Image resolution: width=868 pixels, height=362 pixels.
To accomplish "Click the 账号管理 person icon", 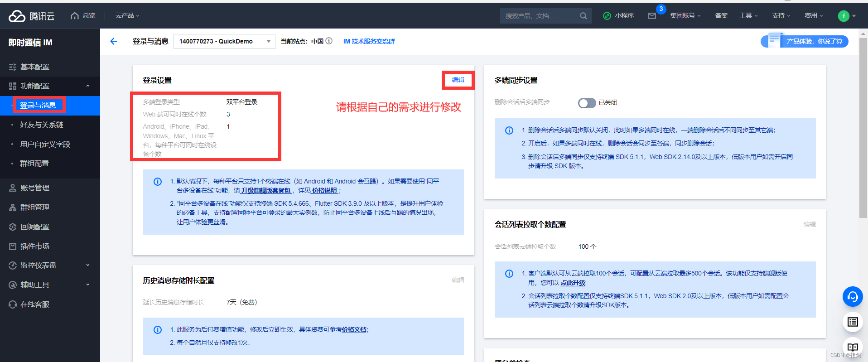I will [13, 188].
